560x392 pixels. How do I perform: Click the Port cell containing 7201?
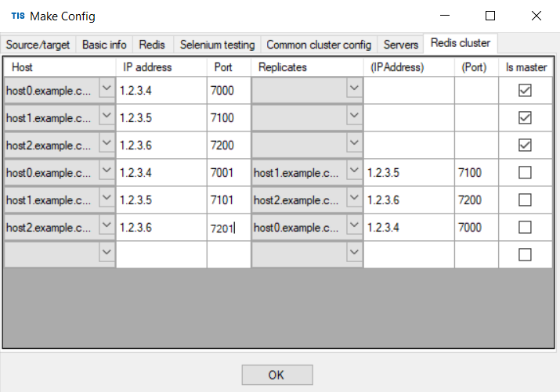tap(229, 227)
